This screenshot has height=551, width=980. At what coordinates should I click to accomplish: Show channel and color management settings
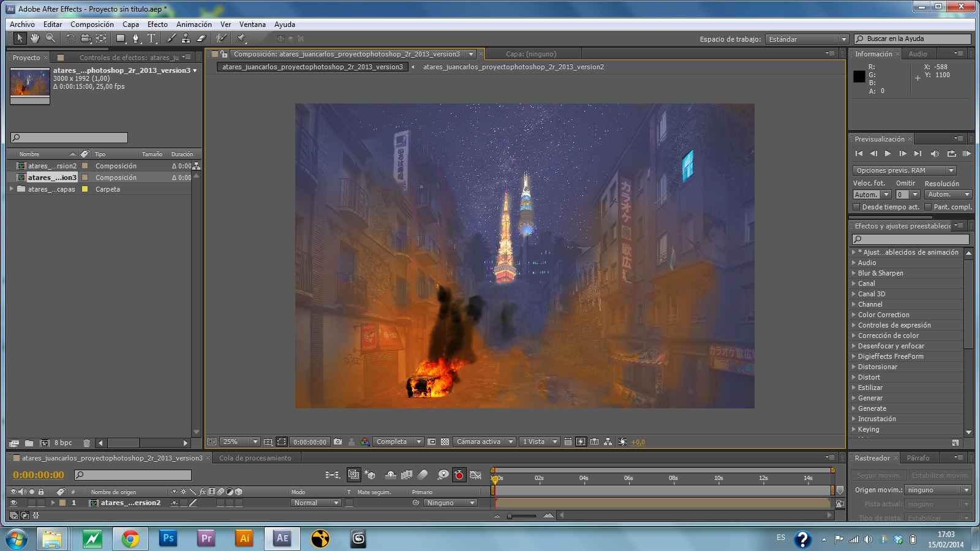click(x=365, y=441)
